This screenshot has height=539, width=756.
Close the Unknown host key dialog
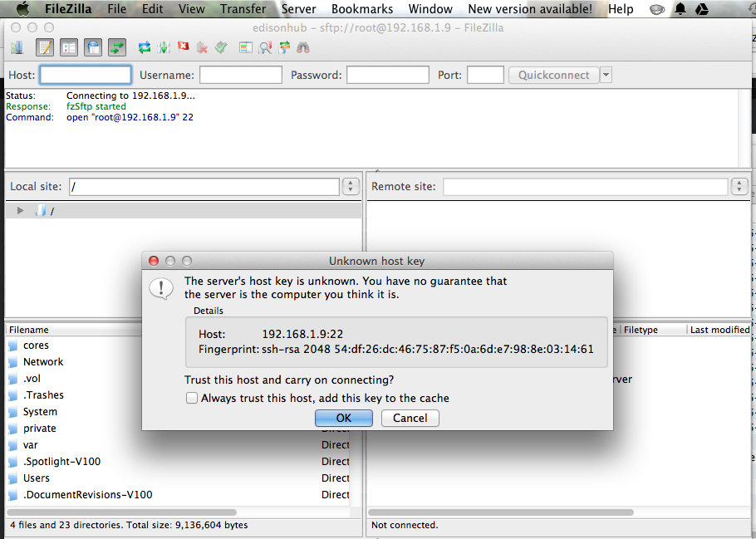[x=154, y=261]
